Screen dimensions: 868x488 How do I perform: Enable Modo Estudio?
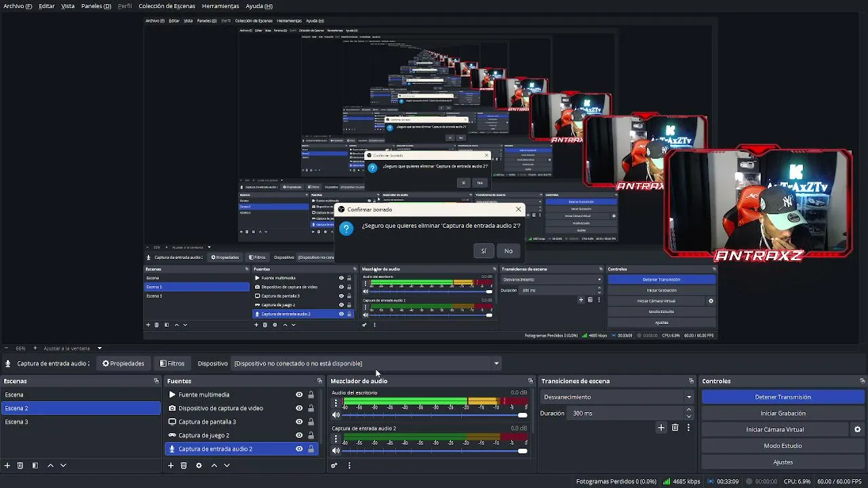(783, 446)
